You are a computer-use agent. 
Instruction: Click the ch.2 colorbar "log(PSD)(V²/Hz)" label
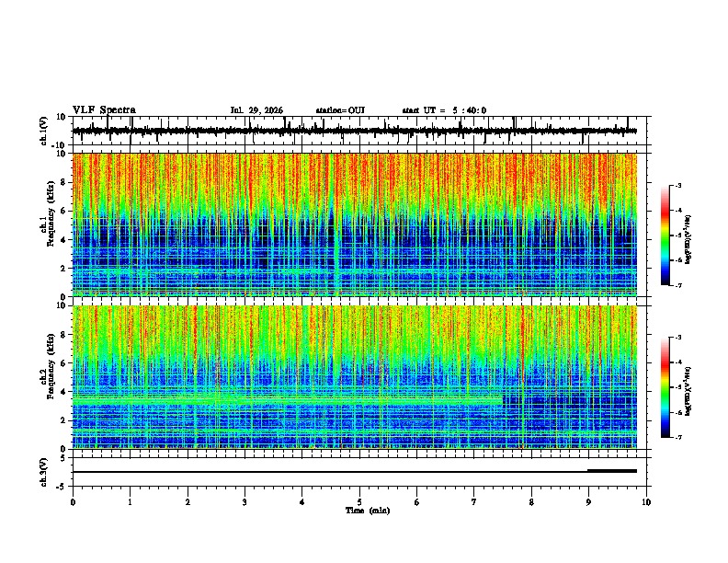688,391
